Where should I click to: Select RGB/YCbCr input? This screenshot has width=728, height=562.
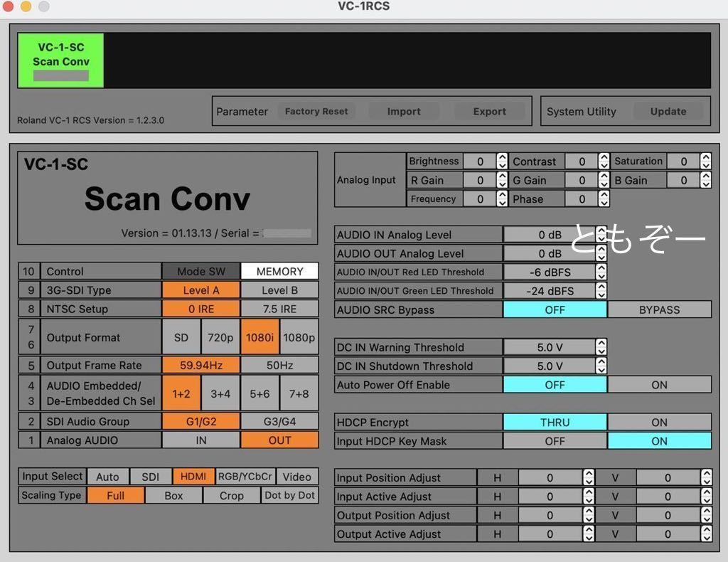pyautogui.click(x=245, y=477)
